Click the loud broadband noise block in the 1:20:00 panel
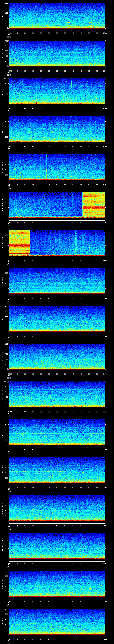The width and height of the screenshot is (114, 644). (20, 243)
